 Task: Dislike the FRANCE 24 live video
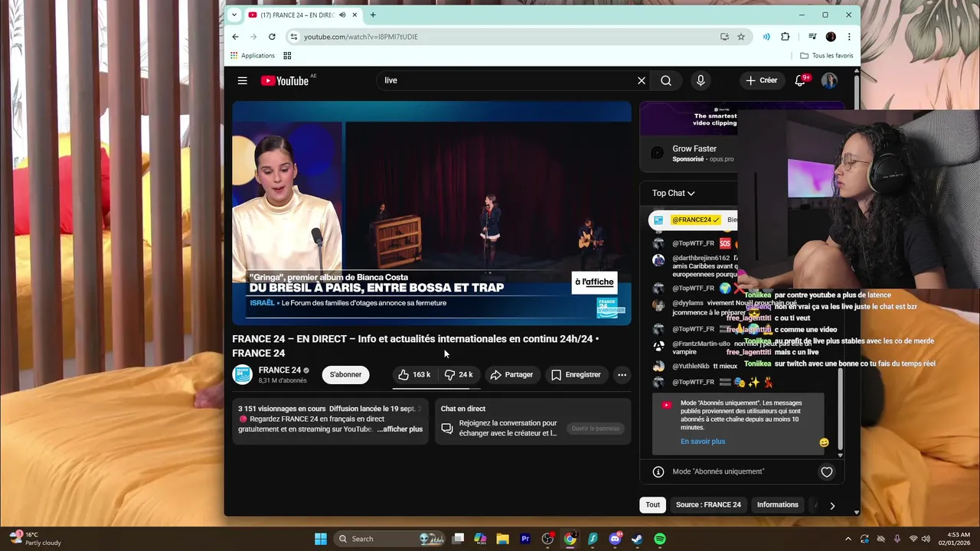click(459, 374)
